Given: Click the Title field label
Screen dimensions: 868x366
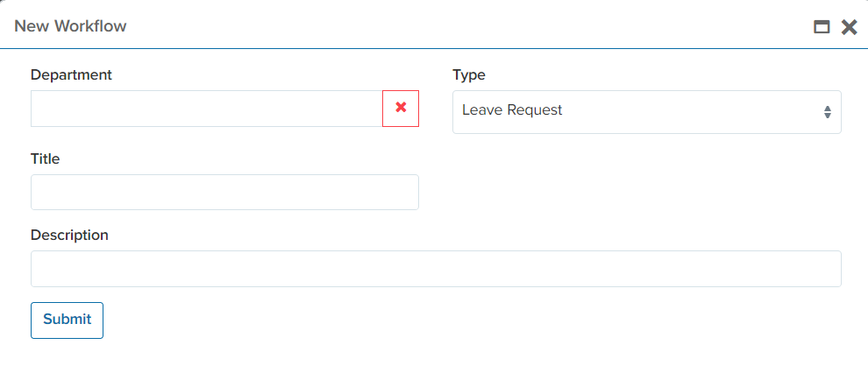Looking at the screenshot, I should coord(46,158).
